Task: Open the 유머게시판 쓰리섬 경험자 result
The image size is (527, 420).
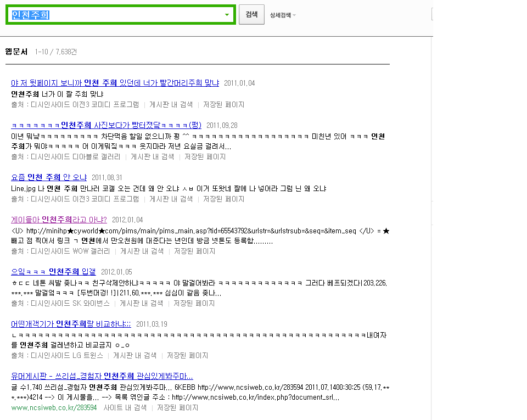Action: point(102,376)
